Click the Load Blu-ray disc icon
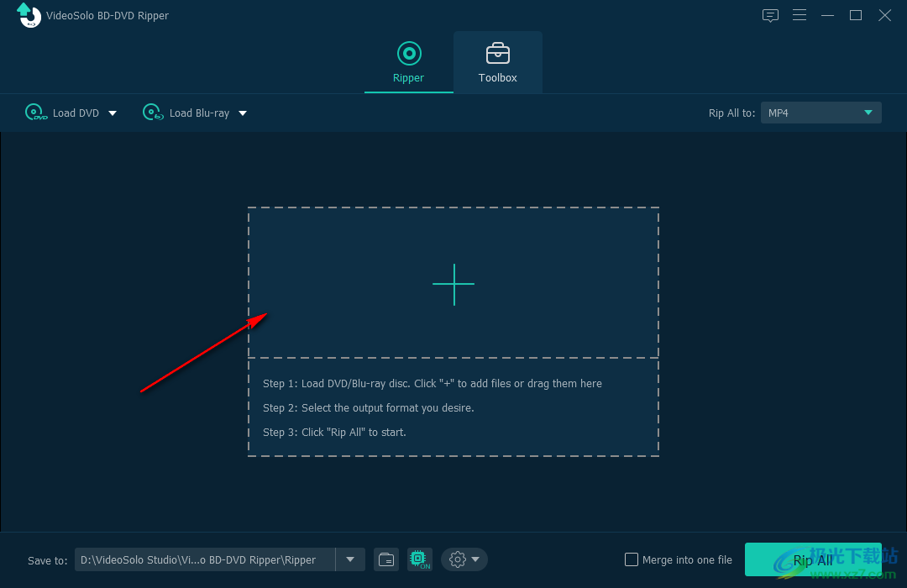The image size is (907, 588). tap(153, 113)
